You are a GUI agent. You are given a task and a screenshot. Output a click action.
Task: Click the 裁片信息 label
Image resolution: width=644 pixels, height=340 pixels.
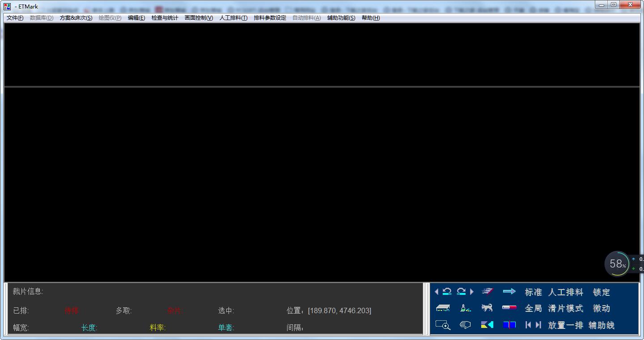pyautogui.click(x=28, y=291)
